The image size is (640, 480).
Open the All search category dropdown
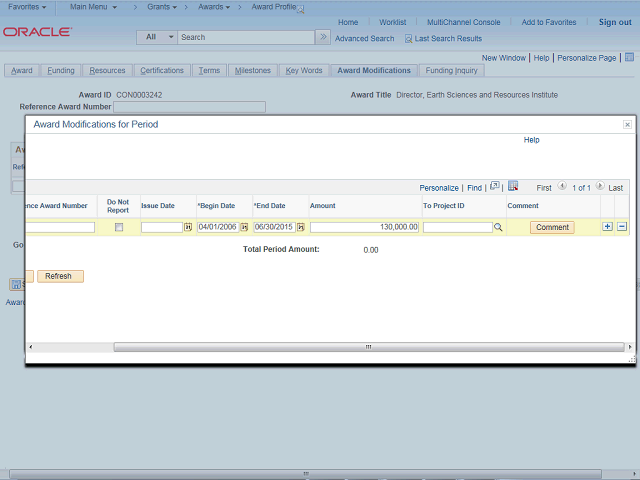click(x=157, y=37)
